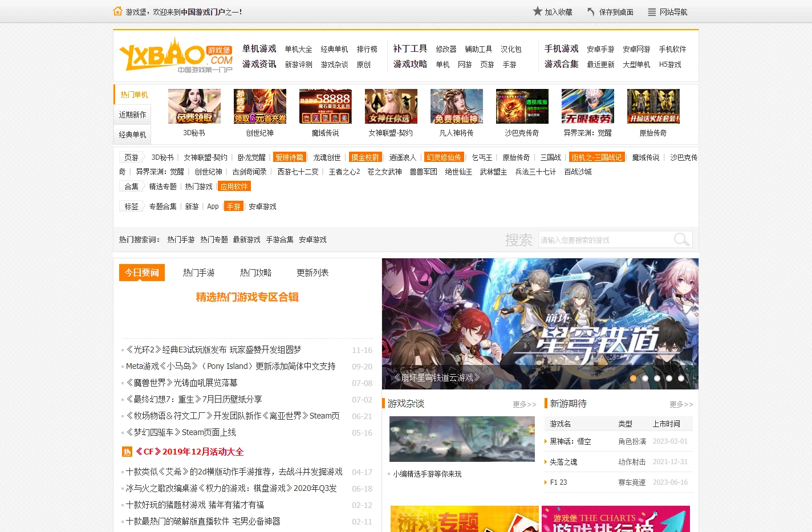Open 精选热门游戏专区合辑 headline

(x=247, y=297)
